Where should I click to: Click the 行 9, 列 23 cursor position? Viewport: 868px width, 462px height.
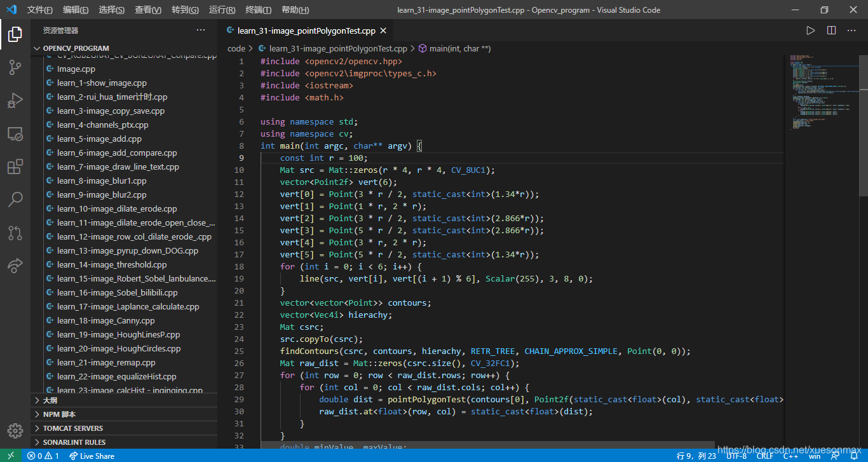coord(697,456)
